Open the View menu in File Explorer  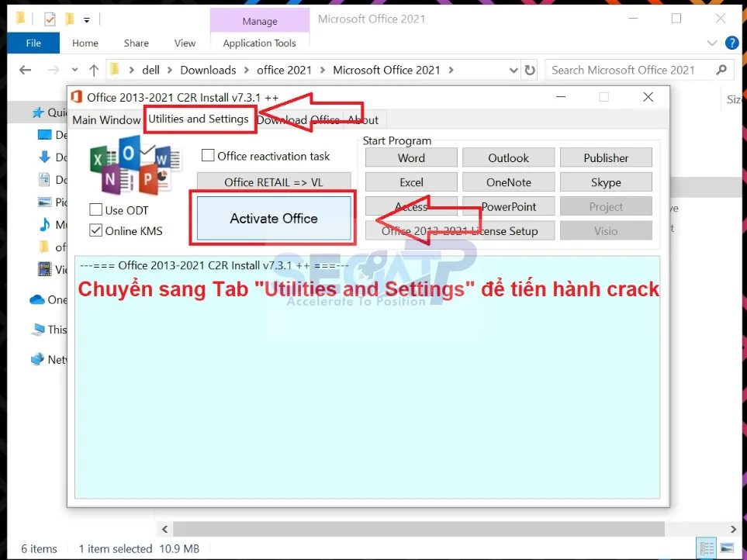click(185, 43)
